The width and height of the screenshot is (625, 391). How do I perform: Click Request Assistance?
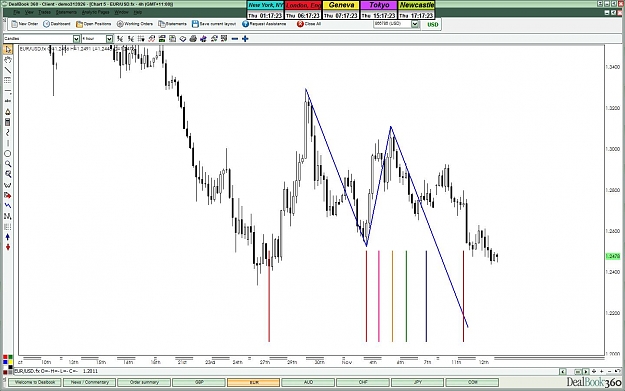coord(264,24)
